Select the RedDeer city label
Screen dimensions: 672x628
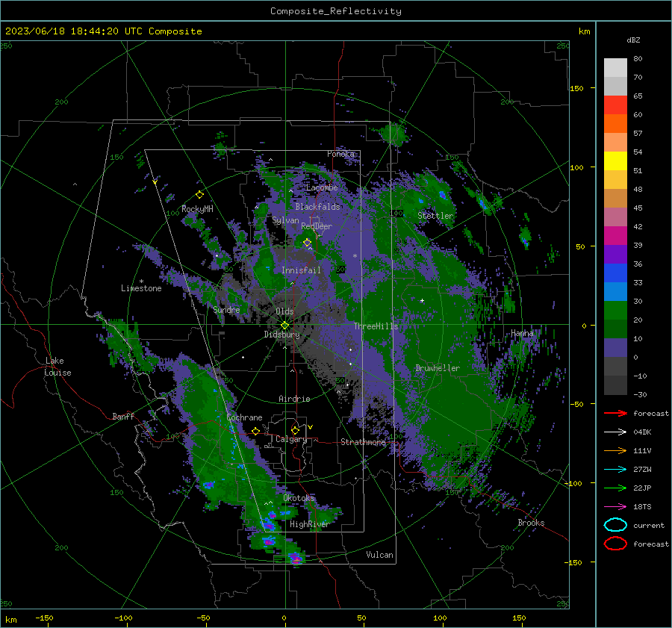tap(317, 226)
